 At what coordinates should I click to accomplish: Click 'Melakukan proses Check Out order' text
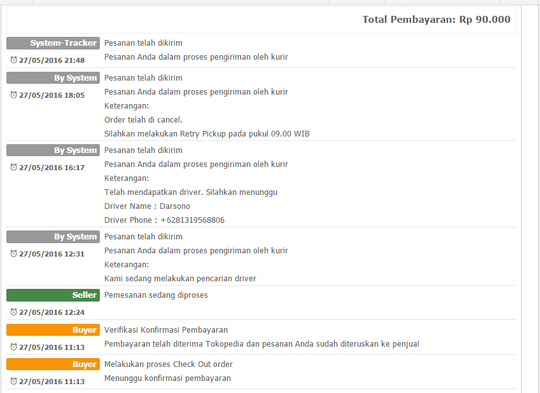click(x=168, y=364)
